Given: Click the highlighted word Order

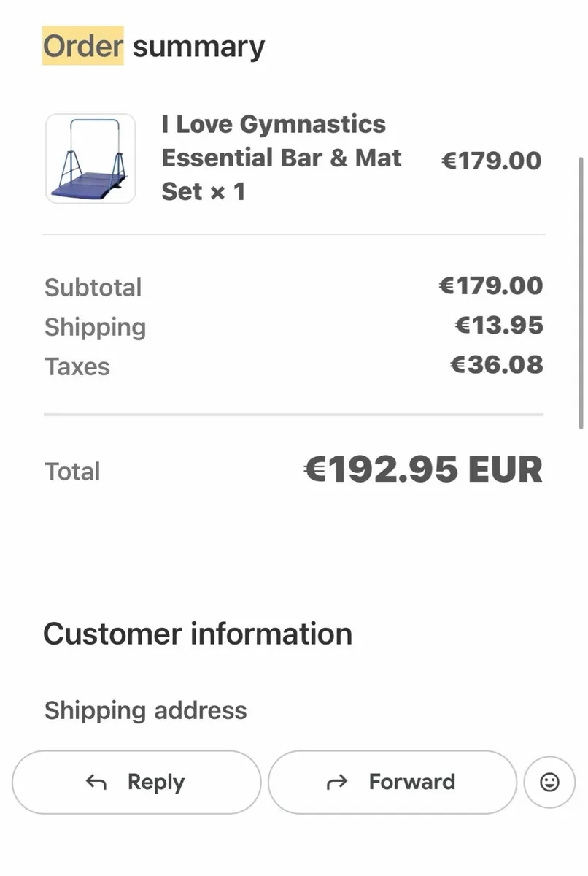Looking at the screenshot, I should (82, 47).
